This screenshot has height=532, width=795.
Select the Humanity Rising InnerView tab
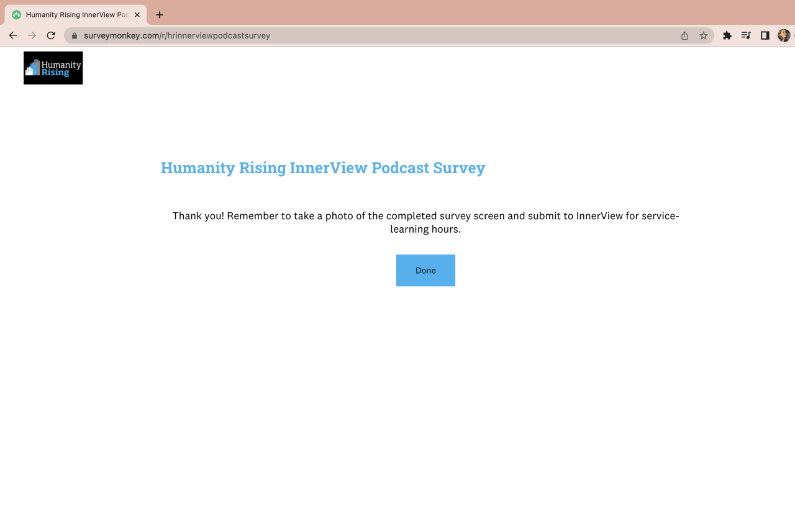[76, 15]
